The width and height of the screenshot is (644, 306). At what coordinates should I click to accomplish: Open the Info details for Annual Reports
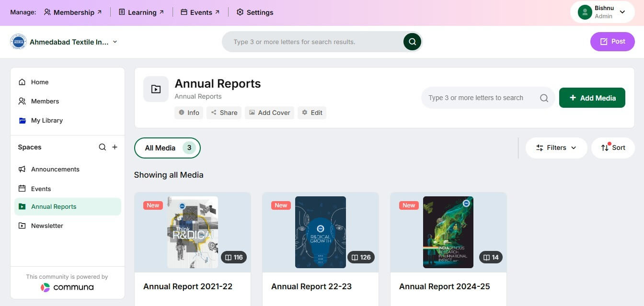tap(189, 113)
